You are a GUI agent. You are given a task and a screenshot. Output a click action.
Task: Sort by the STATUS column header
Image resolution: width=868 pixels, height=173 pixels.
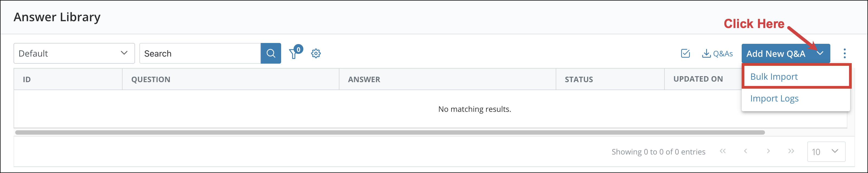coord(578,79)
